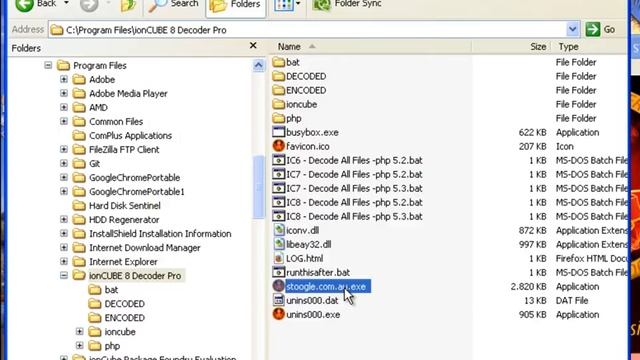This screenshot has width=640, height=360.
Task: Select DECODED subfolder in folder tree
Action: [124, 304]
